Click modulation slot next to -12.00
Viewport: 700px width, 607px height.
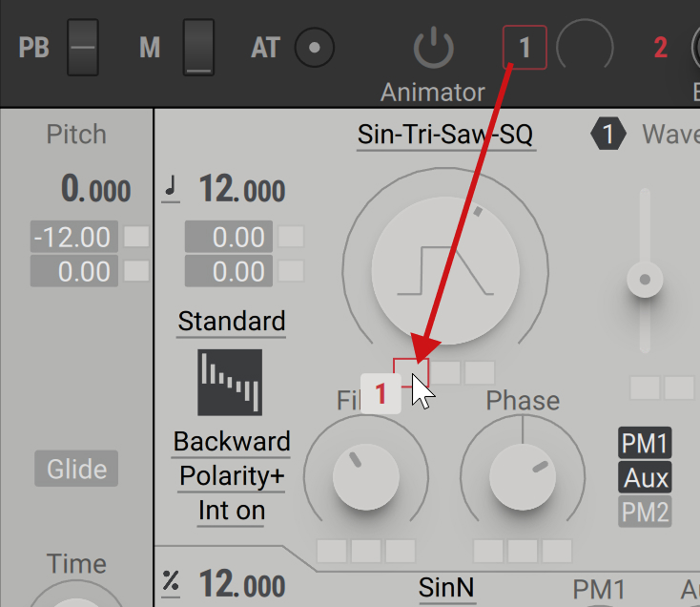[136, 237]
